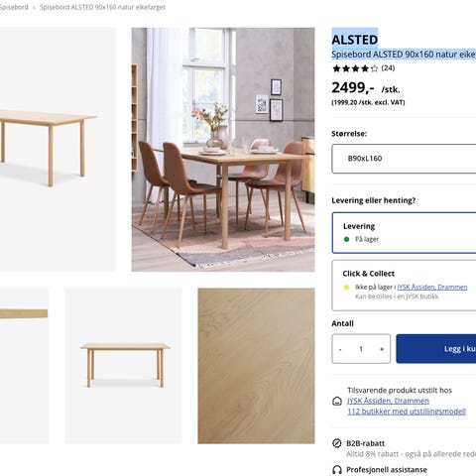The image size is (476, 476).
Task: Open the JYSK Åssiden, Drammen store link in Click & Collect
Action: coord(432,287)
